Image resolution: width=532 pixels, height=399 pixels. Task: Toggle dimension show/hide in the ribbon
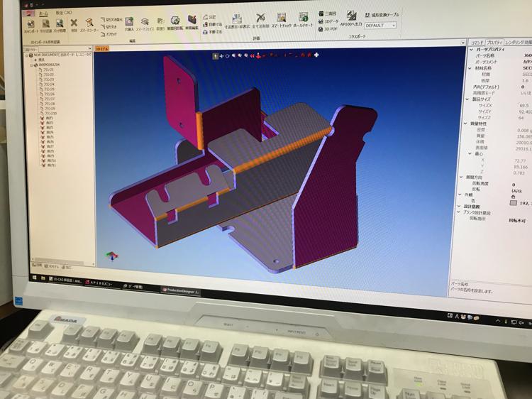coord(237,21)
